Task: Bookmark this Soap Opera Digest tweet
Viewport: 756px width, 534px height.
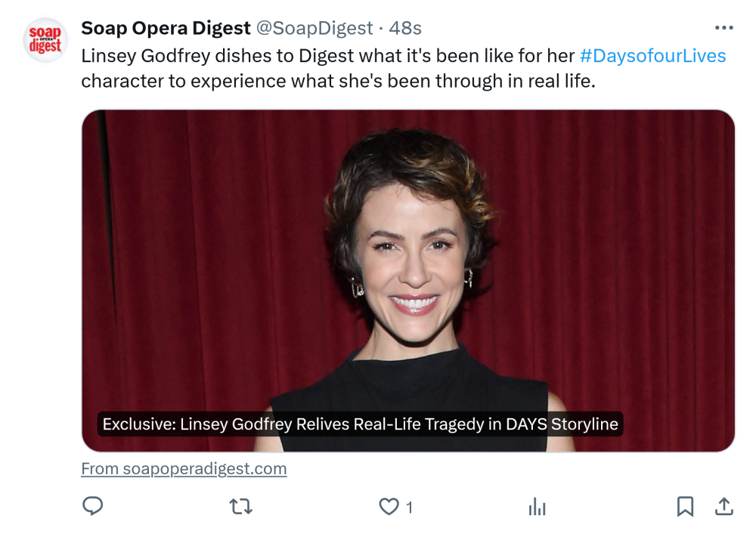Action: click(x=685, y=506)
